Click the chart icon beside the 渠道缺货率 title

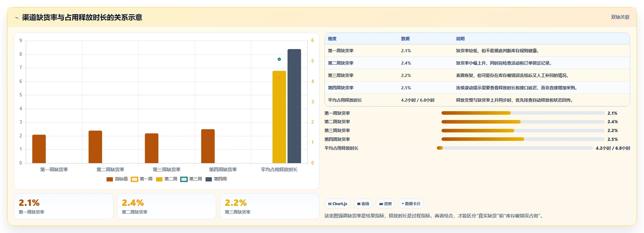[17, 18]
